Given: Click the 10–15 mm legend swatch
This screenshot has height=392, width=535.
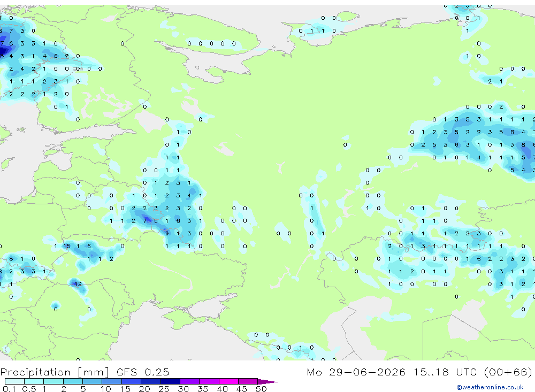Looking at the screenshot, I should tap(112, 381).
